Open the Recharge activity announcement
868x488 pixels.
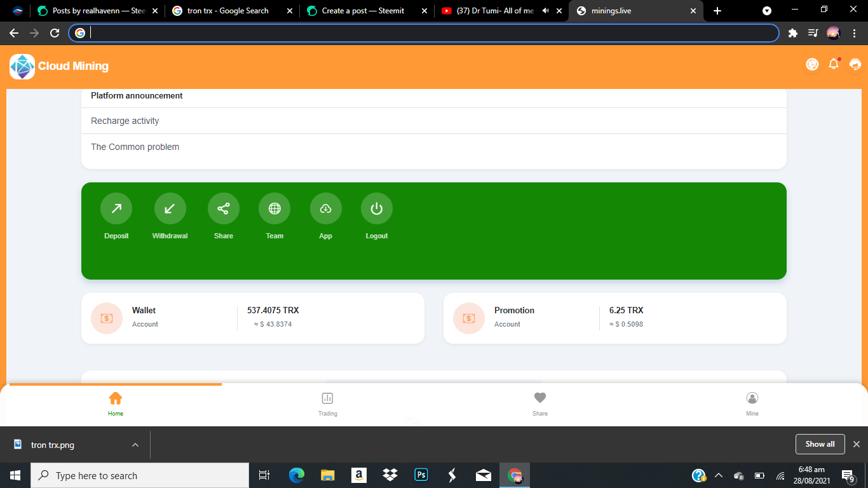click(x=125, y=121)
